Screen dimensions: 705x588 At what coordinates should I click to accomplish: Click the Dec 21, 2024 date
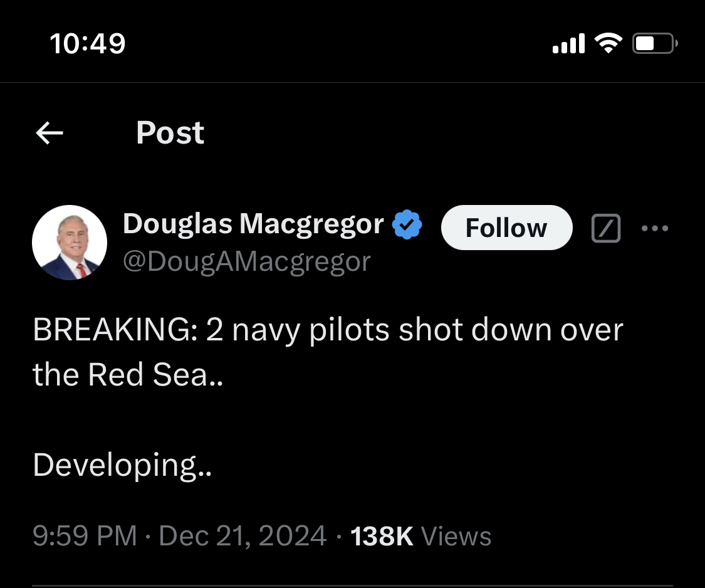[243, 537]
